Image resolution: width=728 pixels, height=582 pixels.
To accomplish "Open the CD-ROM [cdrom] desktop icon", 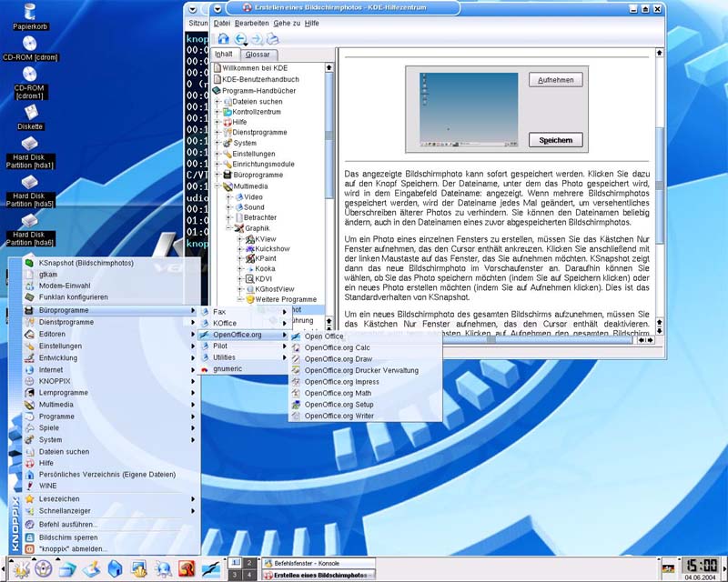I will 30,48.
